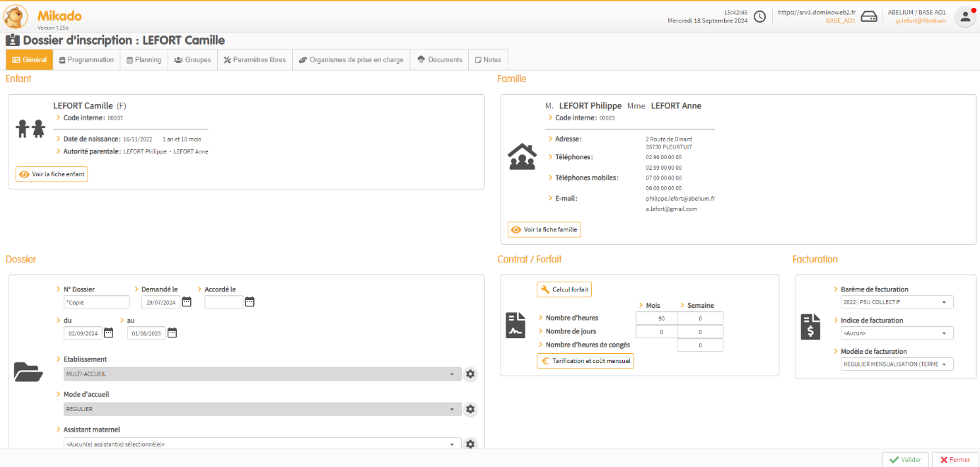Click the clock icon in header

coord(759,17)
